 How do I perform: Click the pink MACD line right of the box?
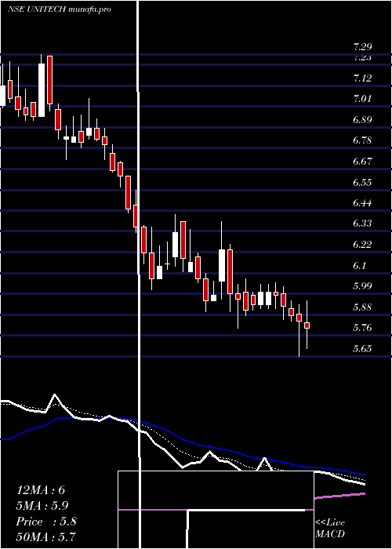[340, 496]
